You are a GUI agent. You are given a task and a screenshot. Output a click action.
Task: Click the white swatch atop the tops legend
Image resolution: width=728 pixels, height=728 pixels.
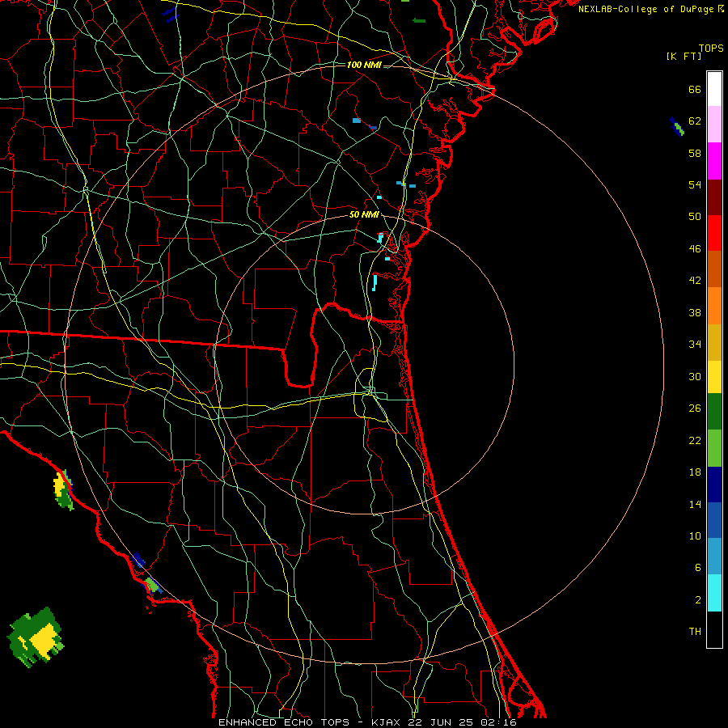click(x=714, y=89)
